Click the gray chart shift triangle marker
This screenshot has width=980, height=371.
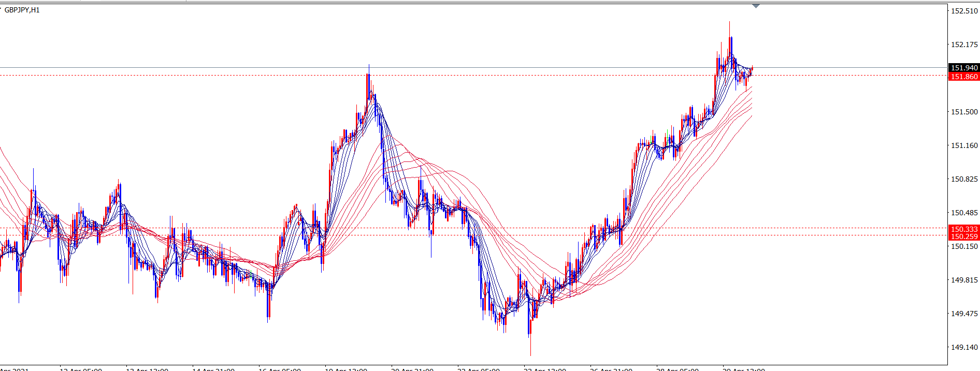coord(756,6)
